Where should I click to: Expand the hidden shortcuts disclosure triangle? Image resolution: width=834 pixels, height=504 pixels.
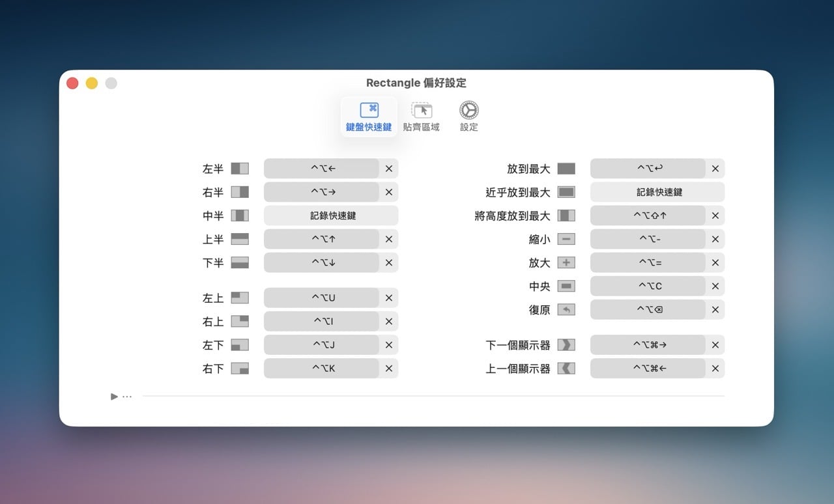(115, 396)
